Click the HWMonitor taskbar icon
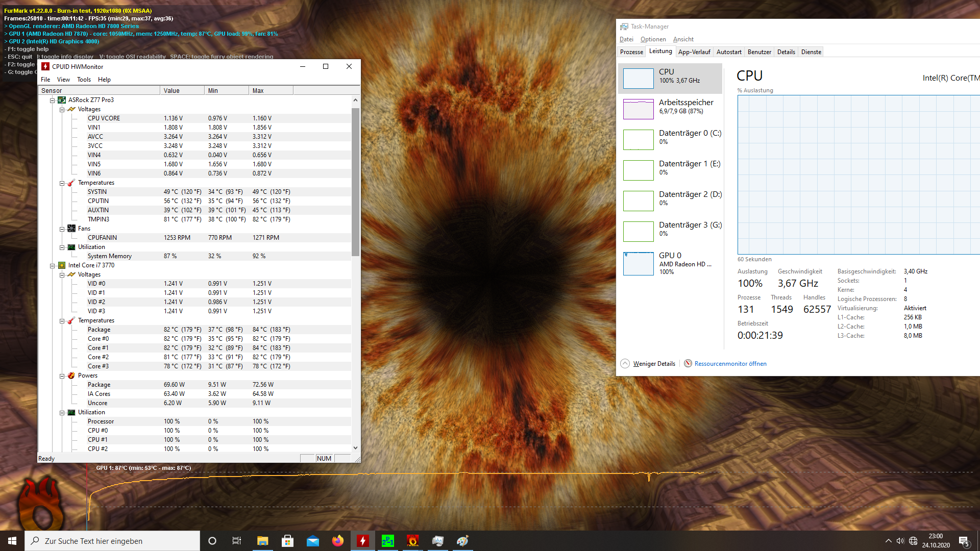 tap(363, 541)
